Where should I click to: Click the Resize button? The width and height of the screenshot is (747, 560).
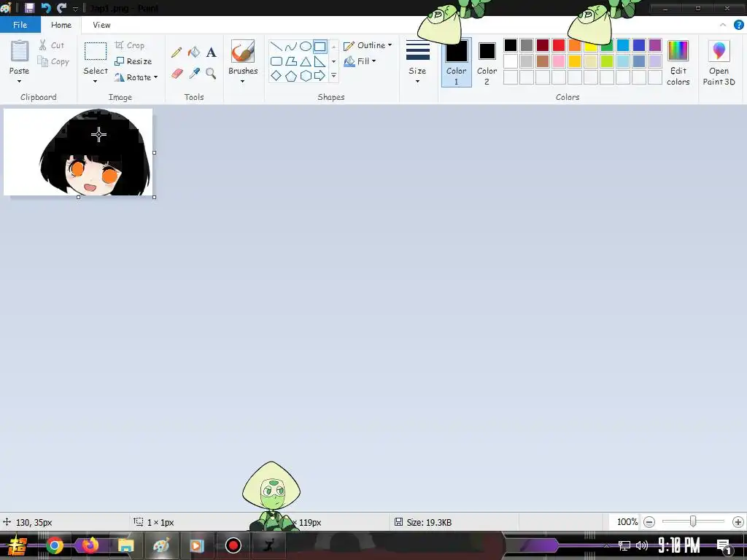pyautogui.click(x=133, y=61)
